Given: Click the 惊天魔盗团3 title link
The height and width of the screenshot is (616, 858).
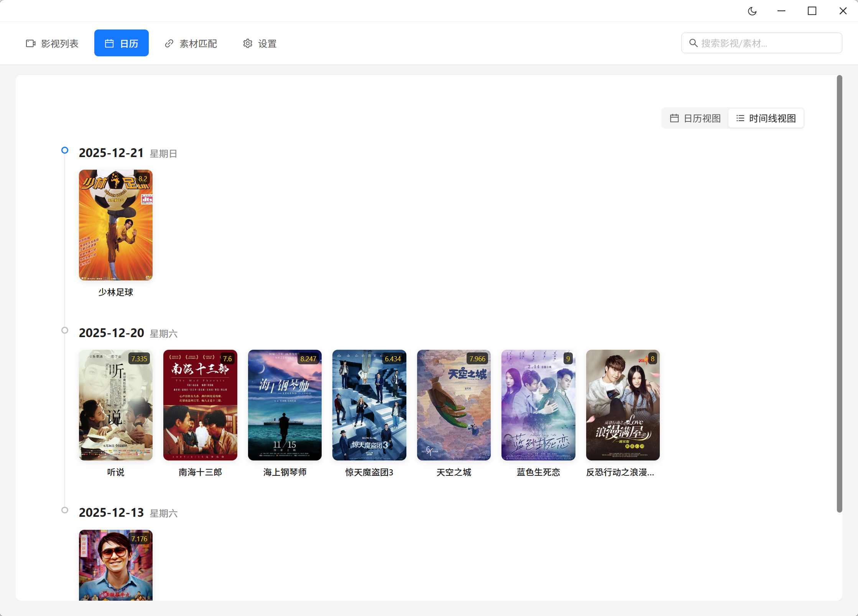Looking at the screenshot, I should (369, 472).
